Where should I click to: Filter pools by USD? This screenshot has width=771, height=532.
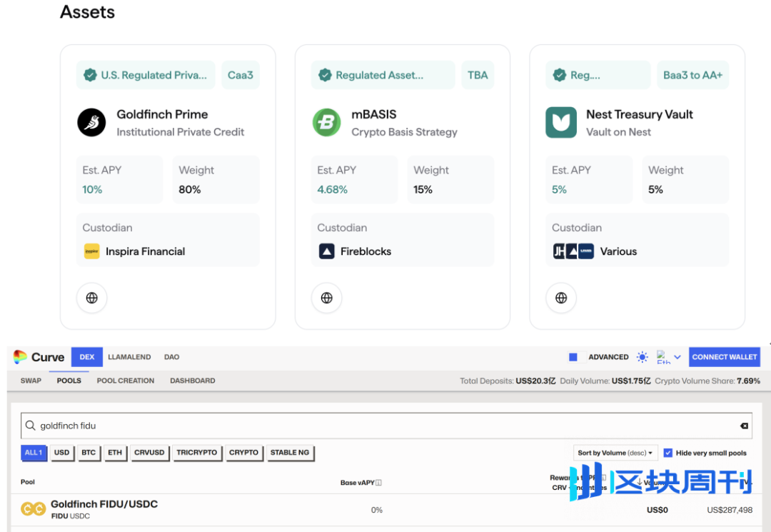click(x=61, y=452)
